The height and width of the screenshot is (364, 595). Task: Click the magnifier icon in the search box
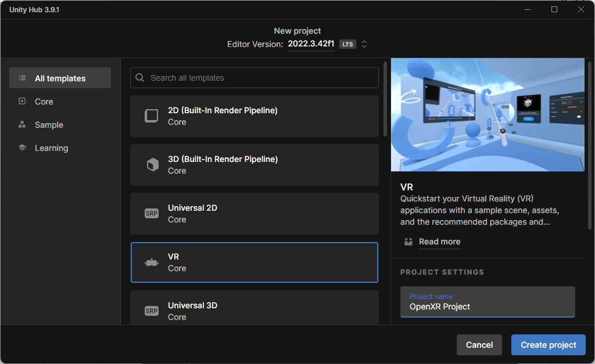point(140,78)
